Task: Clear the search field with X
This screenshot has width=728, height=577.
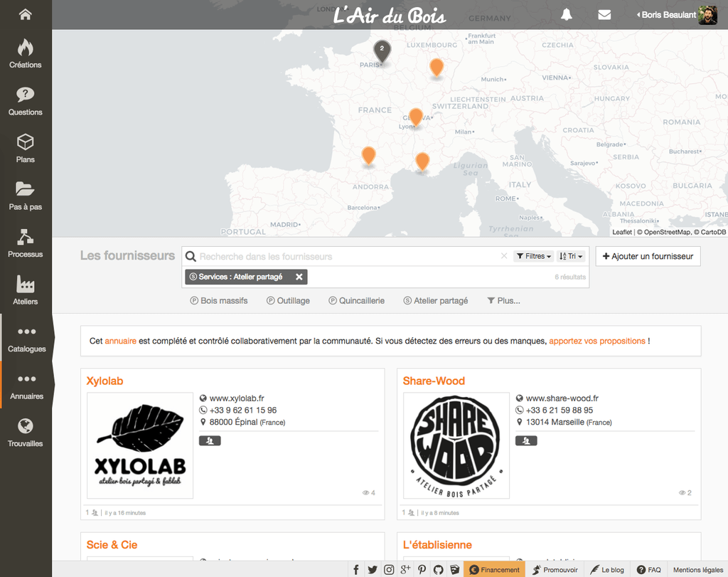Action: tap(504, 256)
